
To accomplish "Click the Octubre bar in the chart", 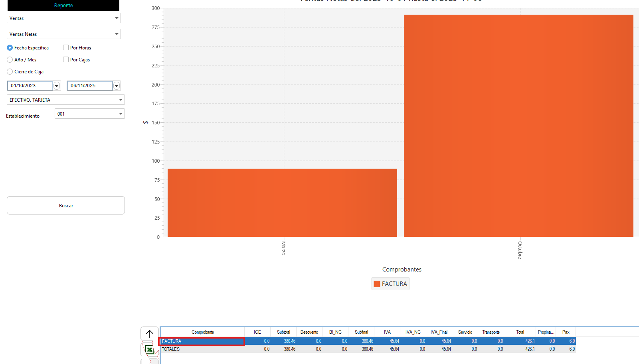I will coord(518,126).
